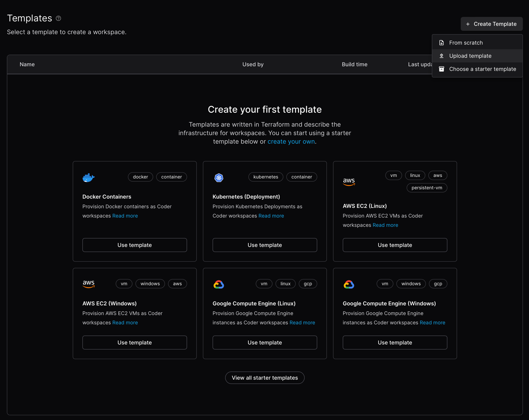
Task: Click the Docker whale icon
Action: click(x=88, y=178)
